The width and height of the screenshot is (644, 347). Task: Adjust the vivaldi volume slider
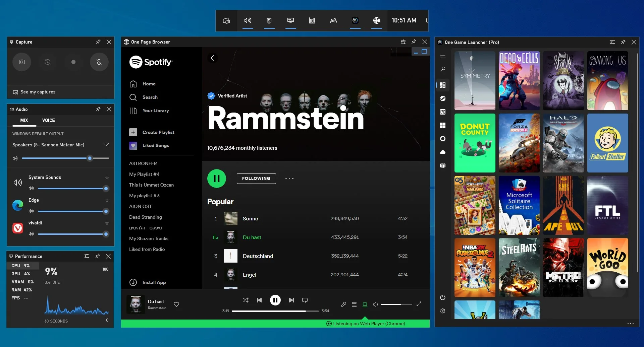pyautogui.click(x=73, y=234)
